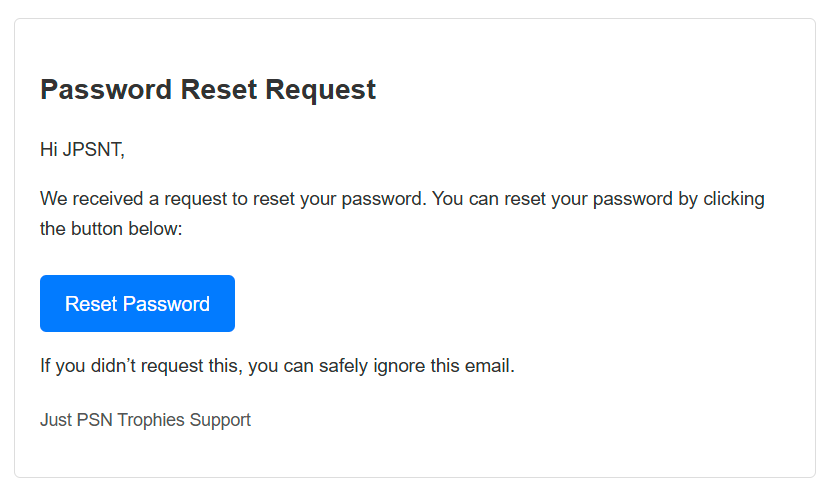Image resolution: width=838 pixels, height=499 pixels.
Task: Select the Password Reset Request heading
Action: pyautogui.click(x=208, y=89)
